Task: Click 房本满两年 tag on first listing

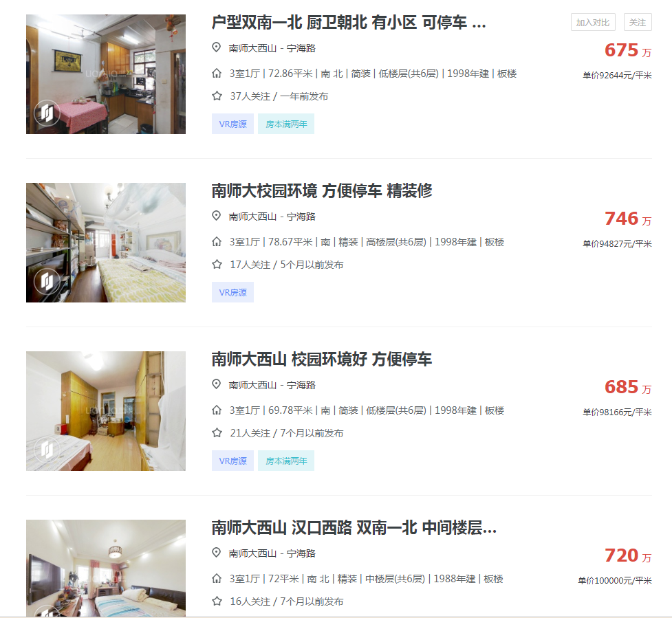Action: coord(286,124)
